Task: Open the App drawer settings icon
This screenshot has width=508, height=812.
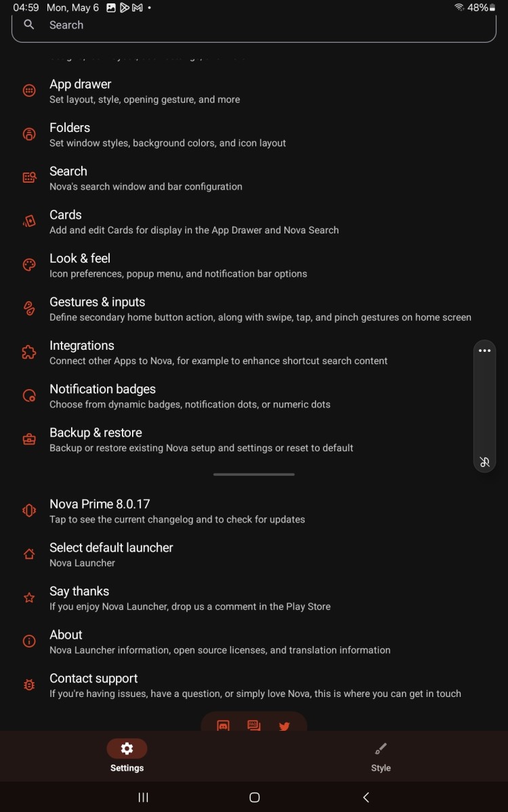Action: point(28,90)
